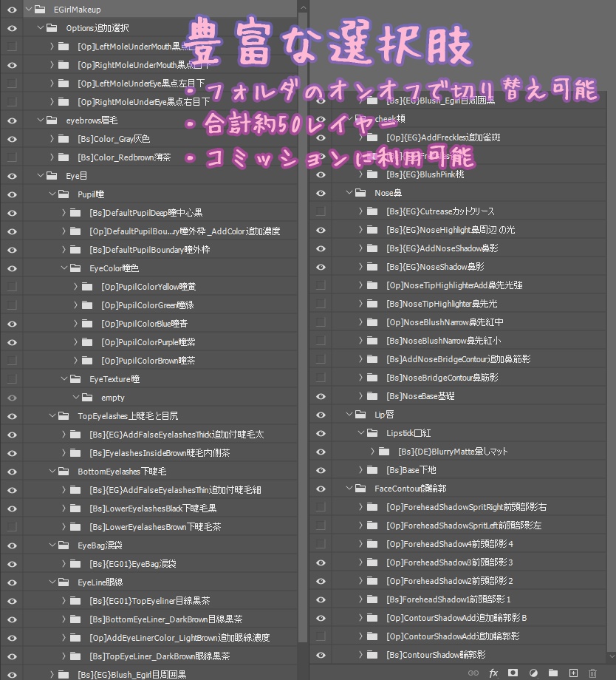This screenshot has width=616, height=680.
Task: Collapse the Nose鼻 group
Action: 349,193
